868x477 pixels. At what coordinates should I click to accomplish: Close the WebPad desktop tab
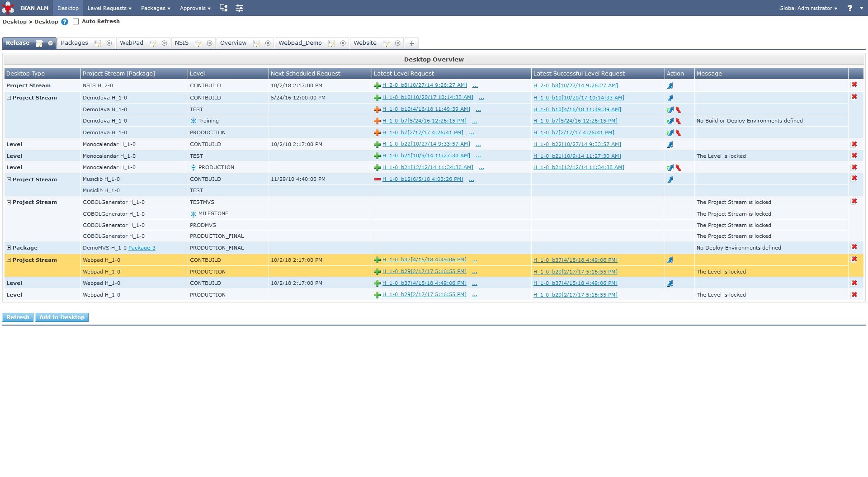coord(165,43)
